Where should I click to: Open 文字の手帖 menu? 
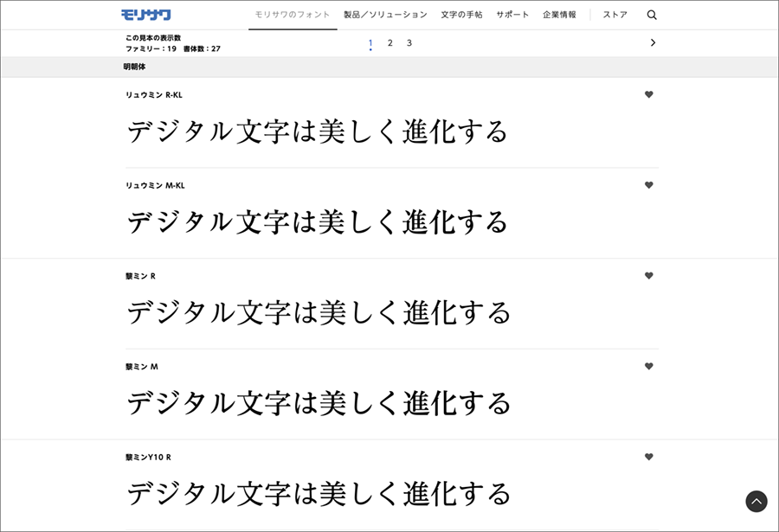pos(461,15)
